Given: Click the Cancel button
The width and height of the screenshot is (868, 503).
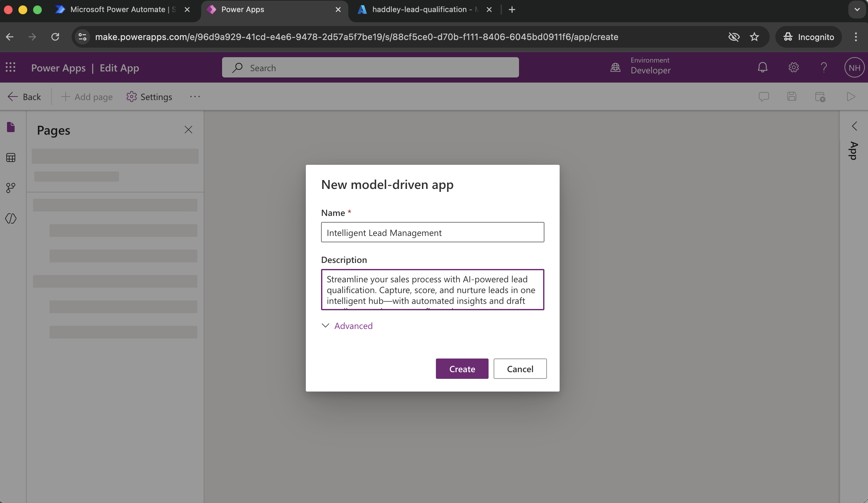Looking at the screenshot, I should pos(520,369).
